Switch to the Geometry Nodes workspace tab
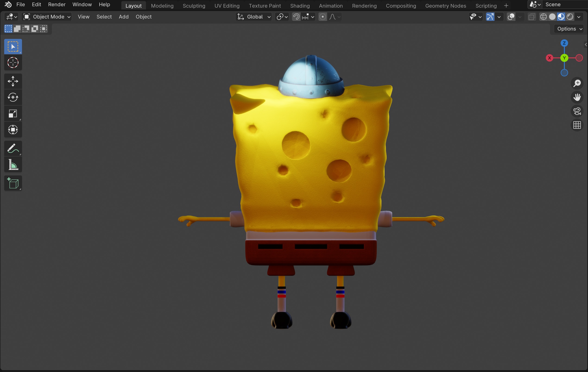This screenshot has height=372, width=588. (446, 6)
